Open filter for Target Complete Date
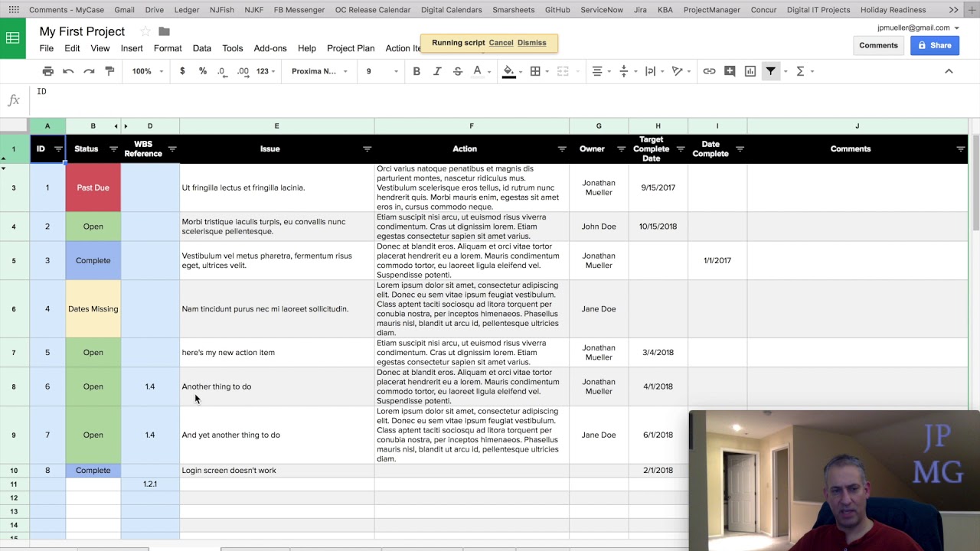The image size is (980, 551). (x=680, y=149)
